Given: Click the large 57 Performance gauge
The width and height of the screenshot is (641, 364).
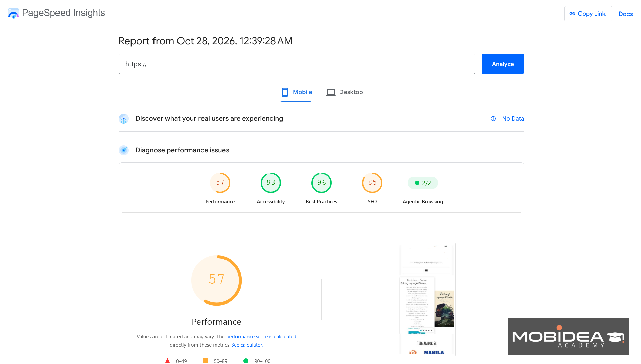Looking at the screenshot, I should tap(216, 280).
